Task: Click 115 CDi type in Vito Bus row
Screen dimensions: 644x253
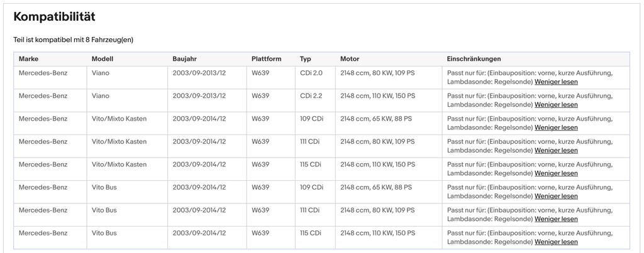Action: pos(311,234)
